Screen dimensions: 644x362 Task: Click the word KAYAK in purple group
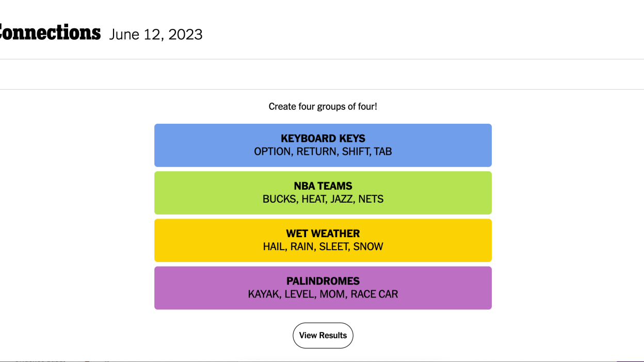point(263,294)
